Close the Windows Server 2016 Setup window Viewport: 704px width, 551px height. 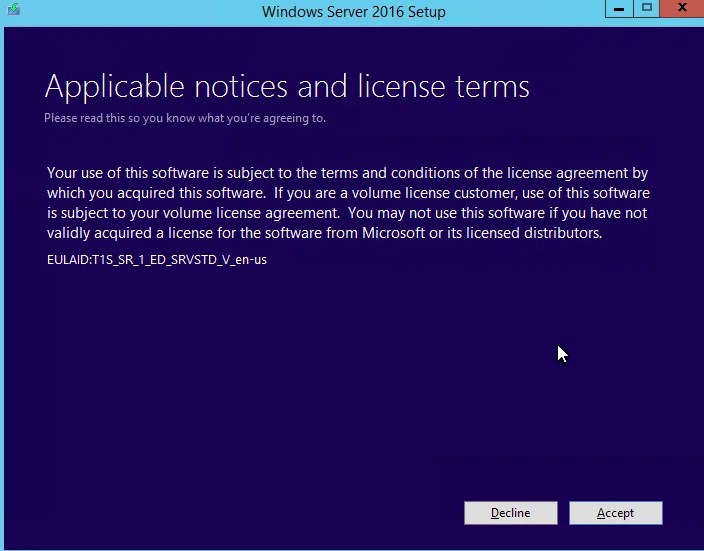[x=682, y=9]
